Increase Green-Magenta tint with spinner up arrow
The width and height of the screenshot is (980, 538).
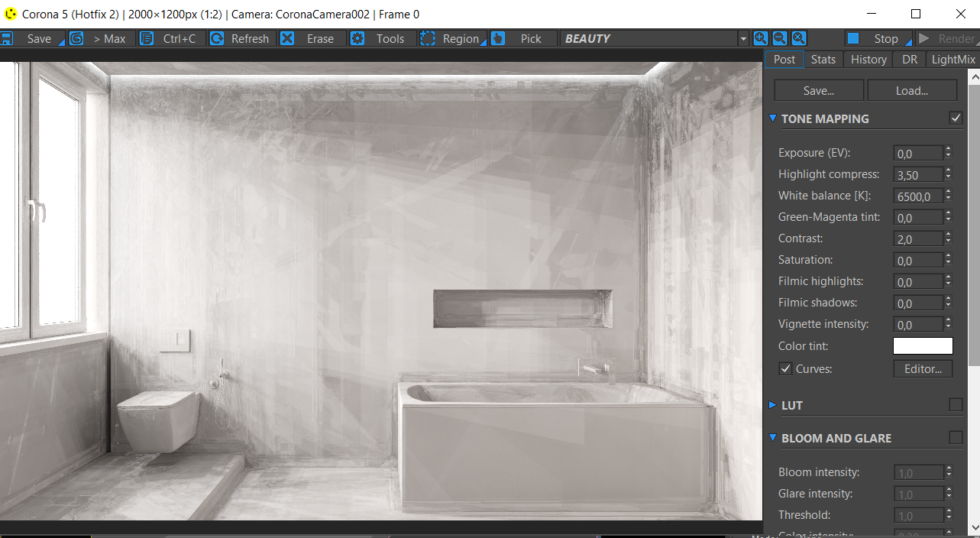click(948, 213)
